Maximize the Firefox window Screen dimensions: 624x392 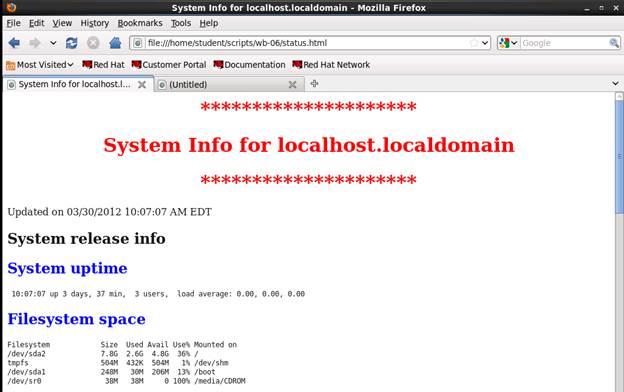click(601, 8)
